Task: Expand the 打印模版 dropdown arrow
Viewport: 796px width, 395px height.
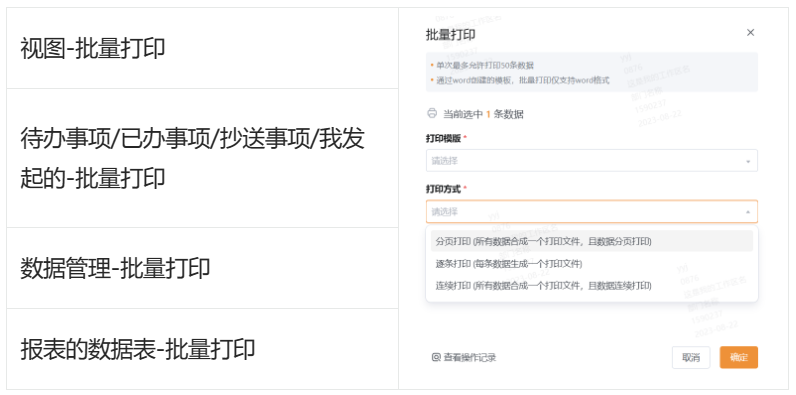Action: pyautogui.click(x=748, y=161)
